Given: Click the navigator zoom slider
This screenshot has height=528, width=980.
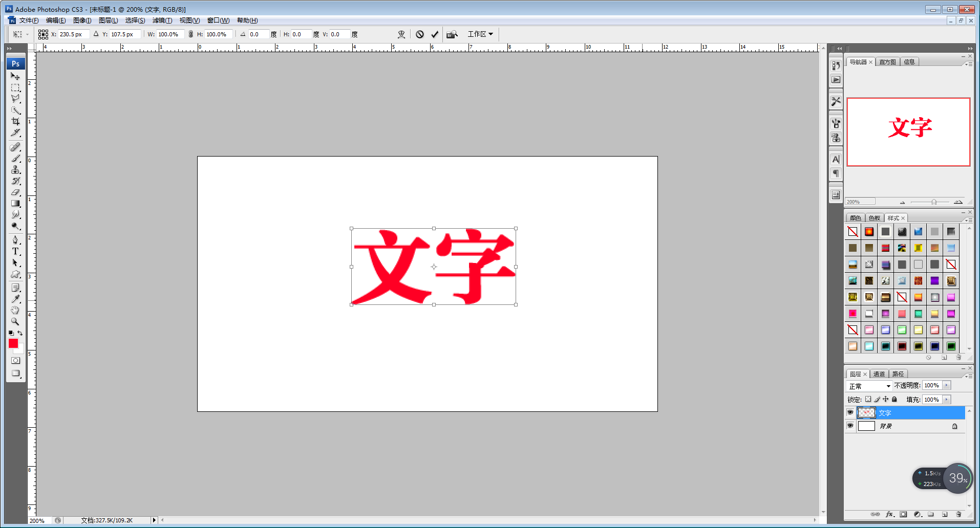Looking at the screenshot, I should click(x=934, y=202).
